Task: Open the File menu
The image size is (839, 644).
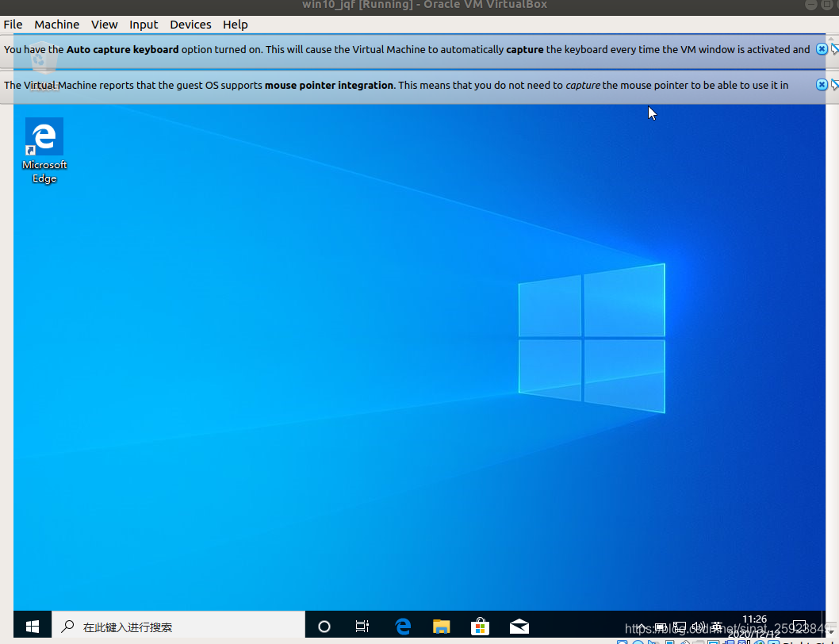Action: pyautogui.click(x=13, y=25)
